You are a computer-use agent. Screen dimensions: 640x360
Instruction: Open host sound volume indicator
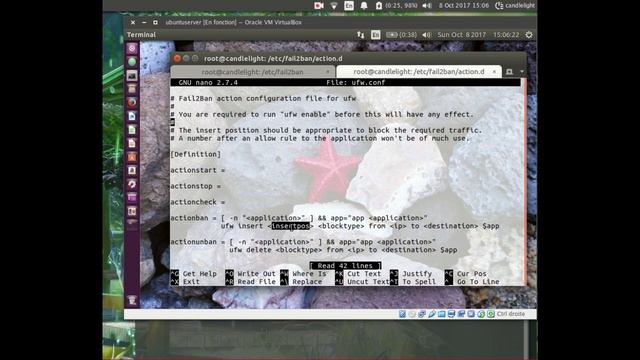(x=427, y=6)
